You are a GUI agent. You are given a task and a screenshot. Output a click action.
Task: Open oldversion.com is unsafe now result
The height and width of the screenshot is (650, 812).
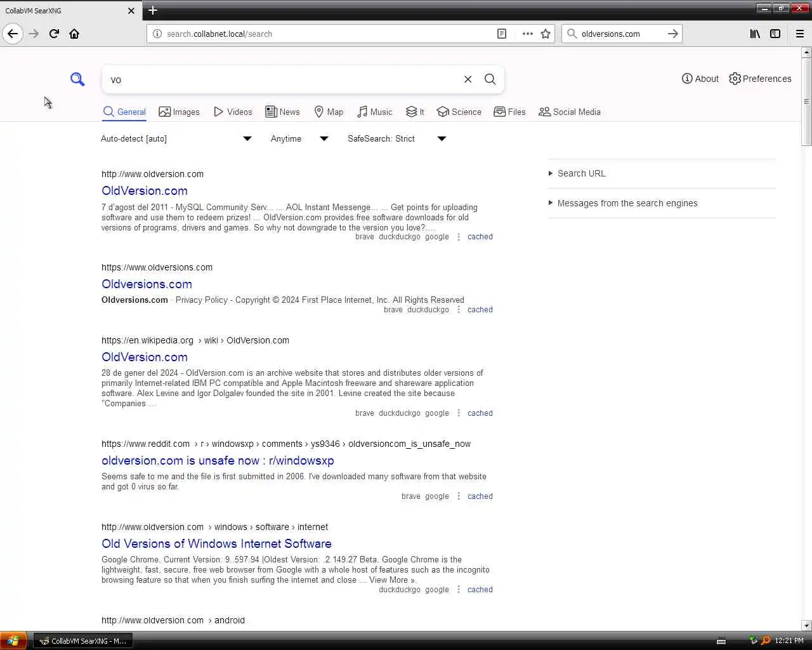218,460
